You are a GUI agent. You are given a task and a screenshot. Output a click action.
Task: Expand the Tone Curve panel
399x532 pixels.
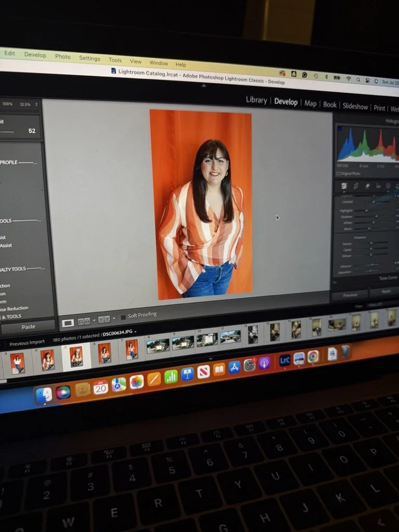pos(388,278)
